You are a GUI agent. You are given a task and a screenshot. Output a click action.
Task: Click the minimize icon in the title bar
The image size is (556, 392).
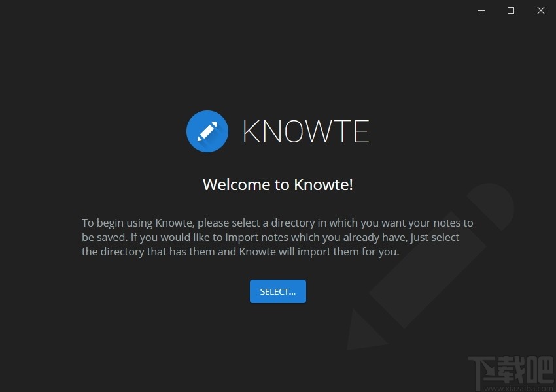point(481,10)
